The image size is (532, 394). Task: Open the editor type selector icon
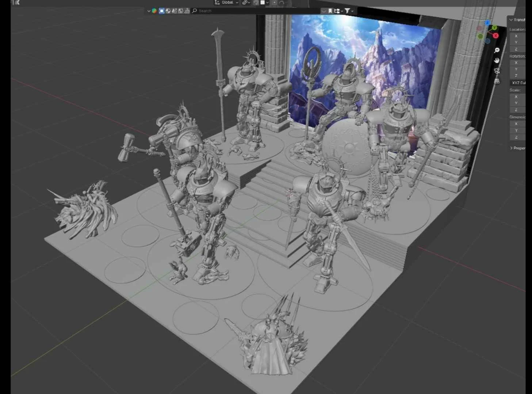154,11
